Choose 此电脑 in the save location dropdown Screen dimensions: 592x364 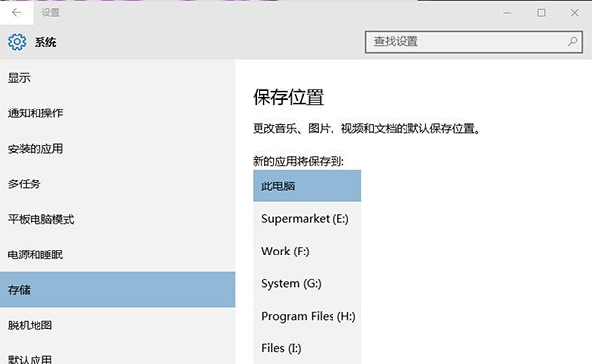307,185
